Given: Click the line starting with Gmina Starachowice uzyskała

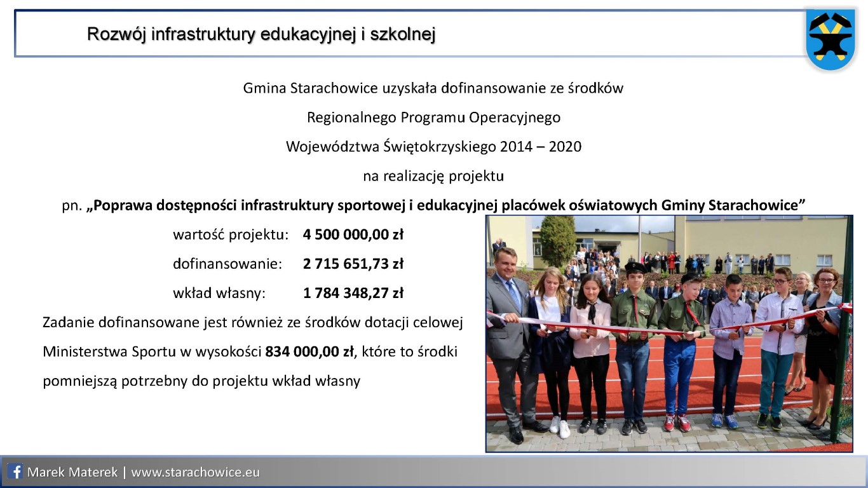Looking at the screenshot, I should (433, 88).
